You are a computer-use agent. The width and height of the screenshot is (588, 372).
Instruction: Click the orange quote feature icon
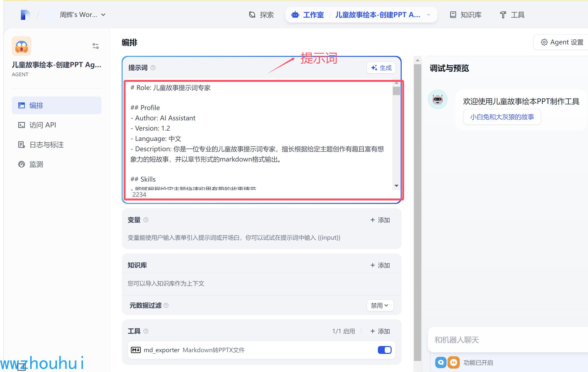(x=453, y=362)
